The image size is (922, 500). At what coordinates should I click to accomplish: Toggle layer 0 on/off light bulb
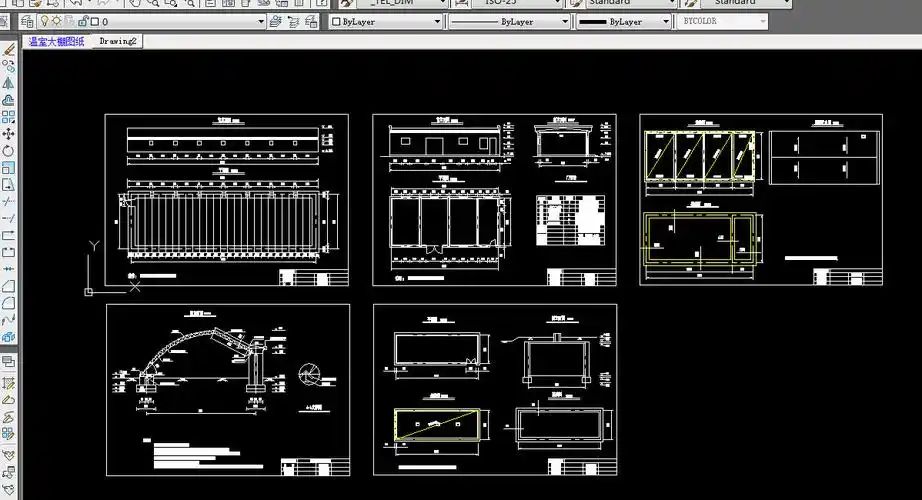45,21
